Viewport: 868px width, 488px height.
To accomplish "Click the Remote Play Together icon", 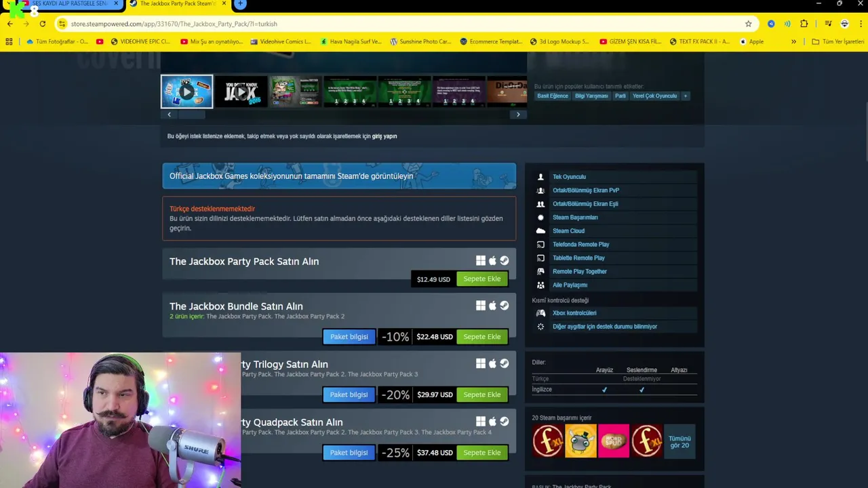I will (x=540, y=272).
